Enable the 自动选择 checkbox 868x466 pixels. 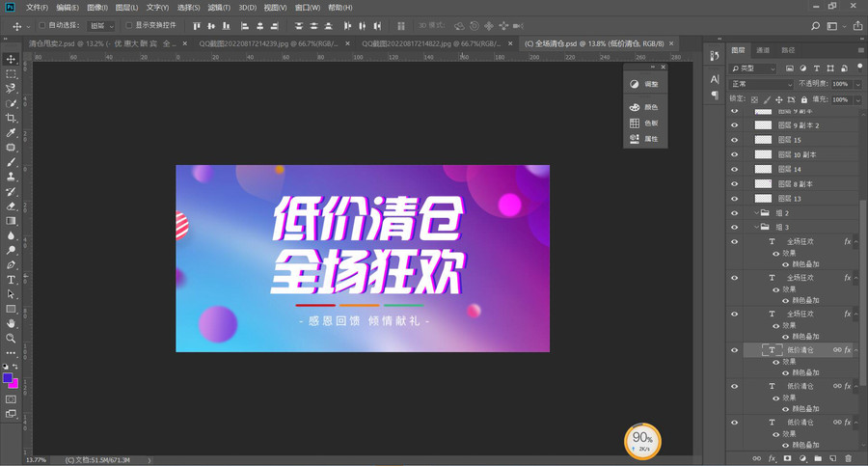pyautogui.click(x=42, y=25)
